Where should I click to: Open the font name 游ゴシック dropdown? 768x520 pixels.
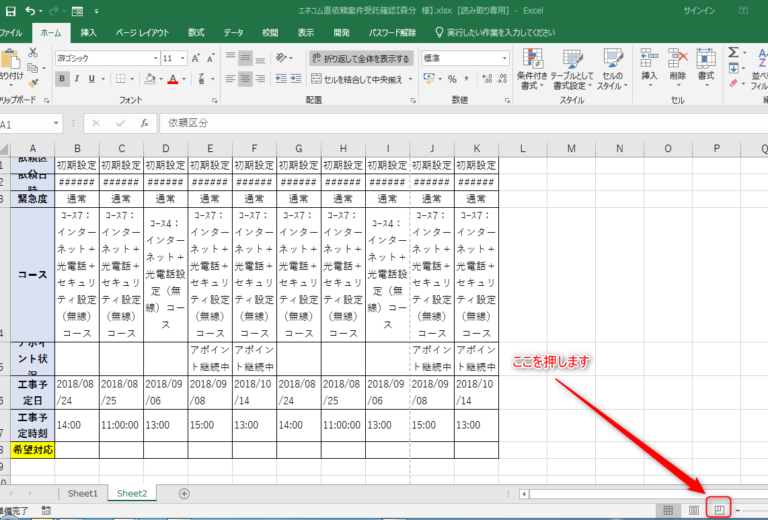pyautogui.click(x=156, y=58)
